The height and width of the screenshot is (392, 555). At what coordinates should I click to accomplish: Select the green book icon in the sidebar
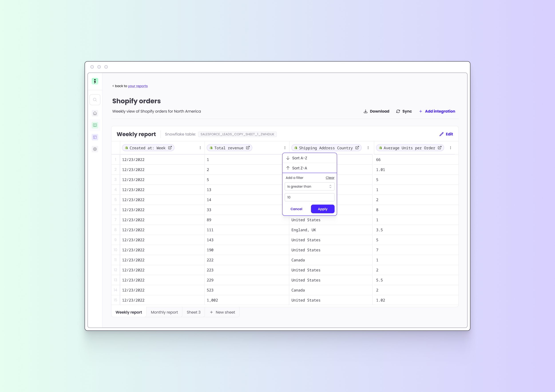(95, 125)
